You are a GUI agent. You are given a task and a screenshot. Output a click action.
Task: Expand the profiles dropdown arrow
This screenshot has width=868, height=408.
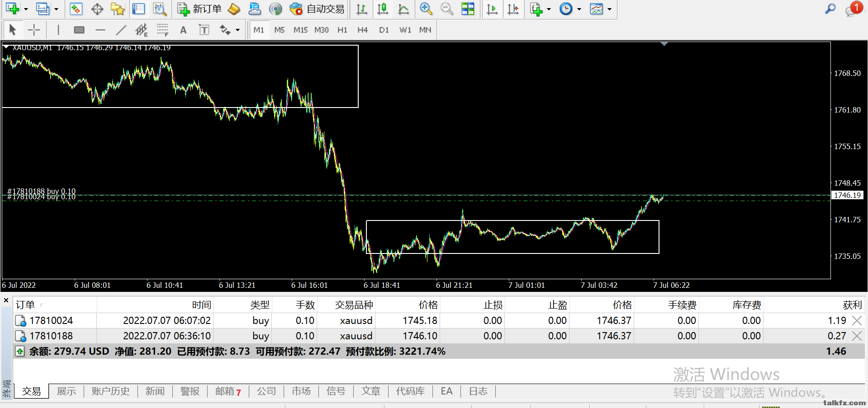coord(56,9)
